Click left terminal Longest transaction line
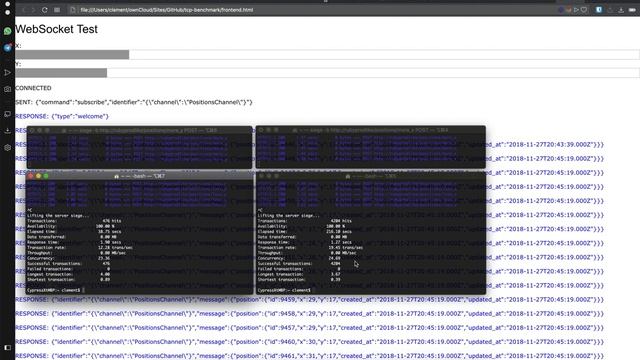Screen dimensions: 640x360 tap(69, 274)
